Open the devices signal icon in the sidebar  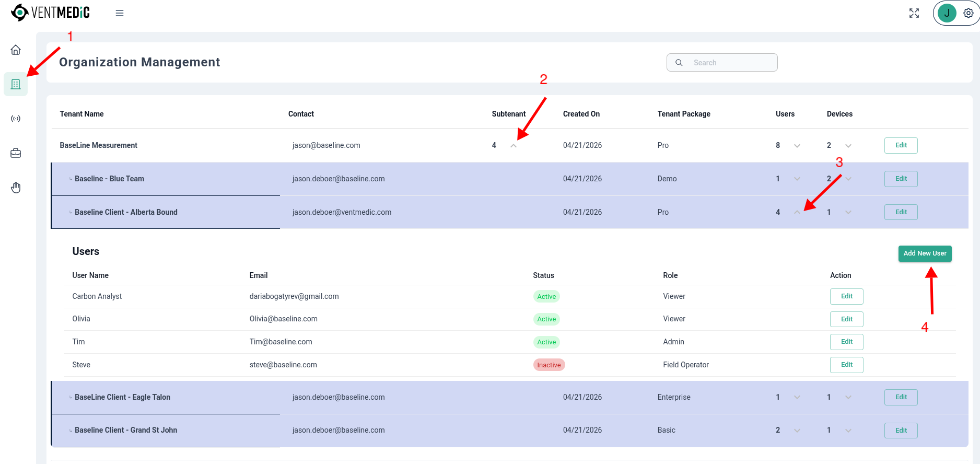(16, 119)
